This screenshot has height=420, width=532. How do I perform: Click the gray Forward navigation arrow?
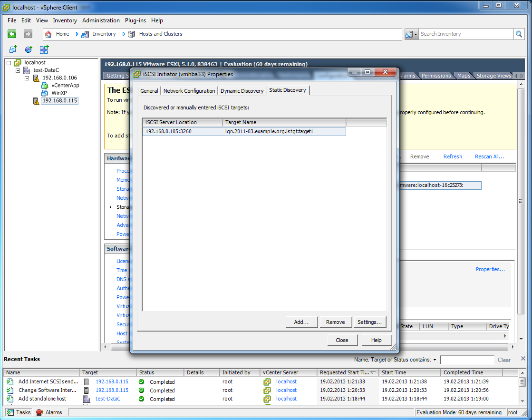28,34
